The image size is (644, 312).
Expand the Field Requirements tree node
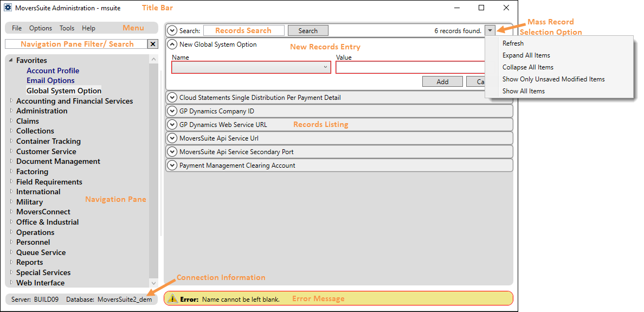[x=11, y=182]
